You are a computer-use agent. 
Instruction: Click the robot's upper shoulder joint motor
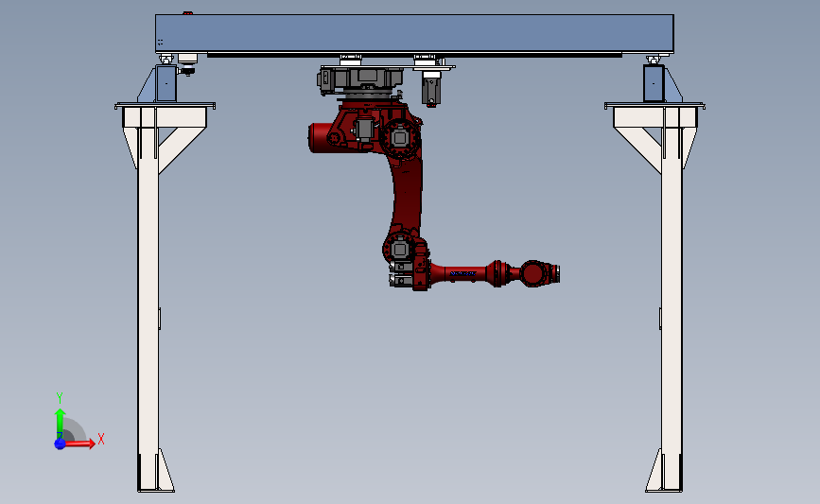400,138
